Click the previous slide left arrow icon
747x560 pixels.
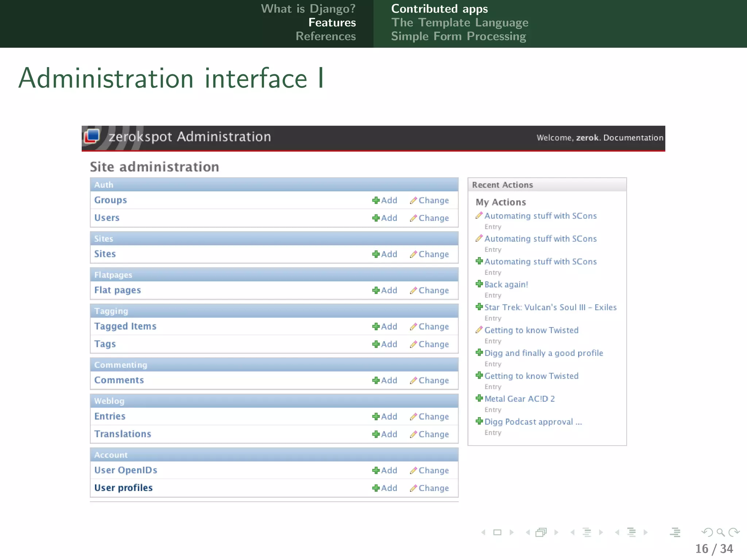tap(483, 532)
